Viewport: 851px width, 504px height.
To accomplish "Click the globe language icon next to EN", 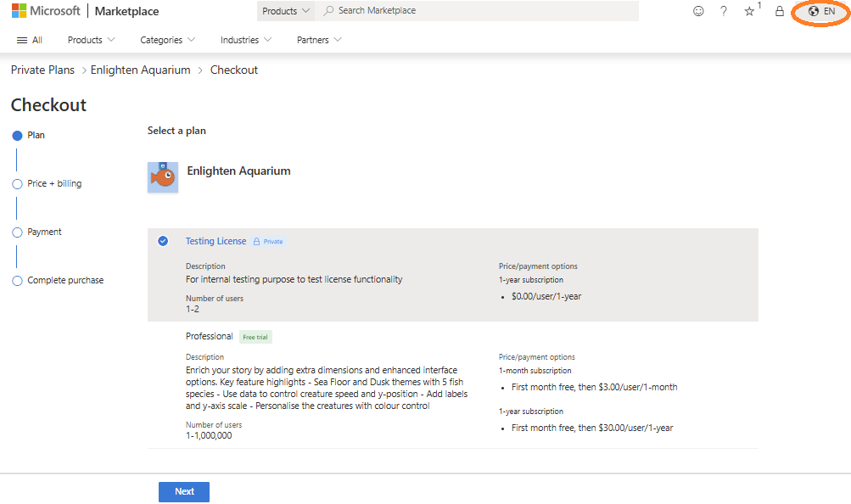I will click(812, 11).
